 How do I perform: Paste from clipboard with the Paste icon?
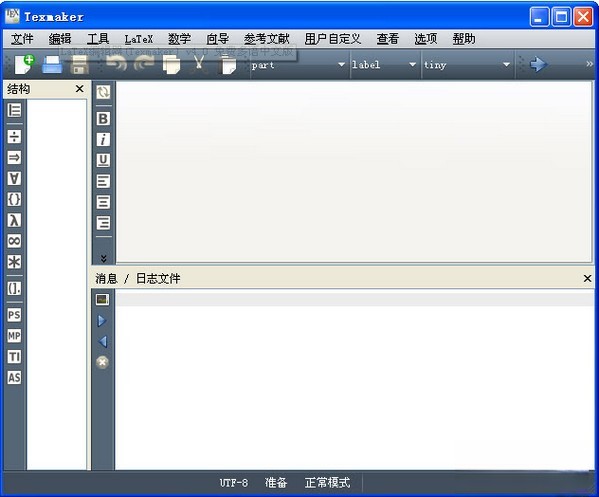pos(228,64)
